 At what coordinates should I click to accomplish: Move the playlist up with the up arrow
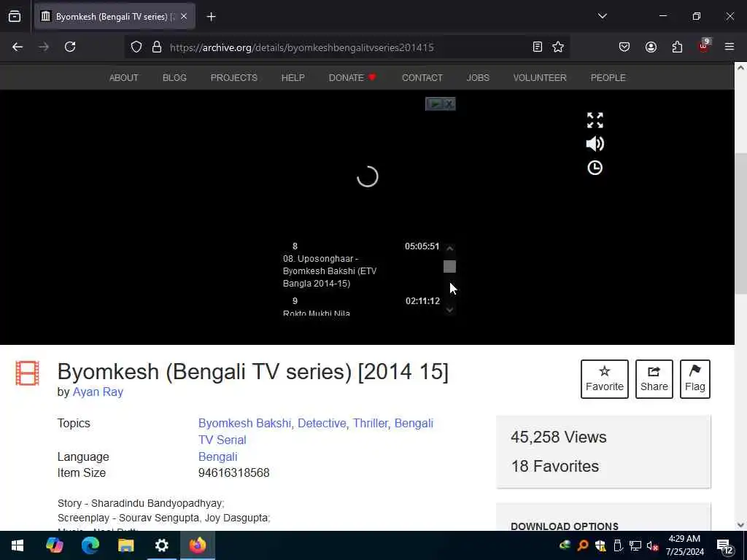(x=449, y=248)
